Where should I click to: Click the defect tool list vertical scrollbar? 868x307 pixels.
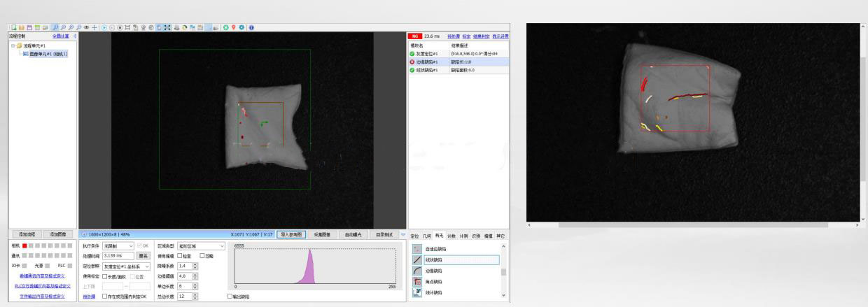pyautogui.click(x=503, y=270)
